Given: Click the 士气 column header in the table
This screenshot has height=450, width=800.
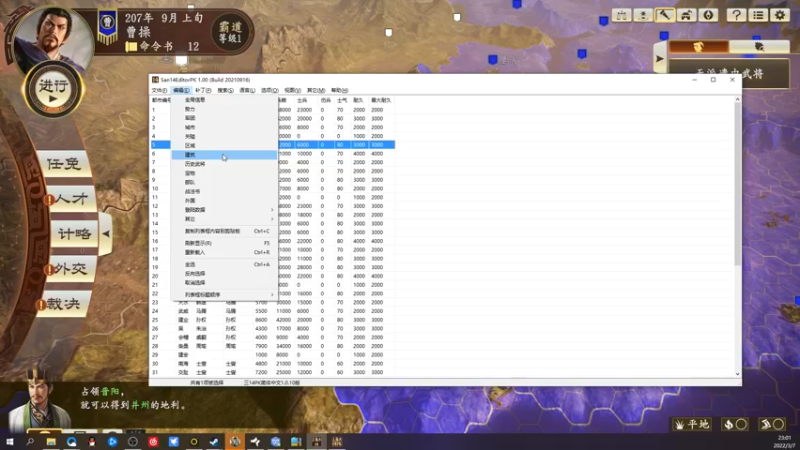Looking at the screenshot, I should tap(341, 101).
